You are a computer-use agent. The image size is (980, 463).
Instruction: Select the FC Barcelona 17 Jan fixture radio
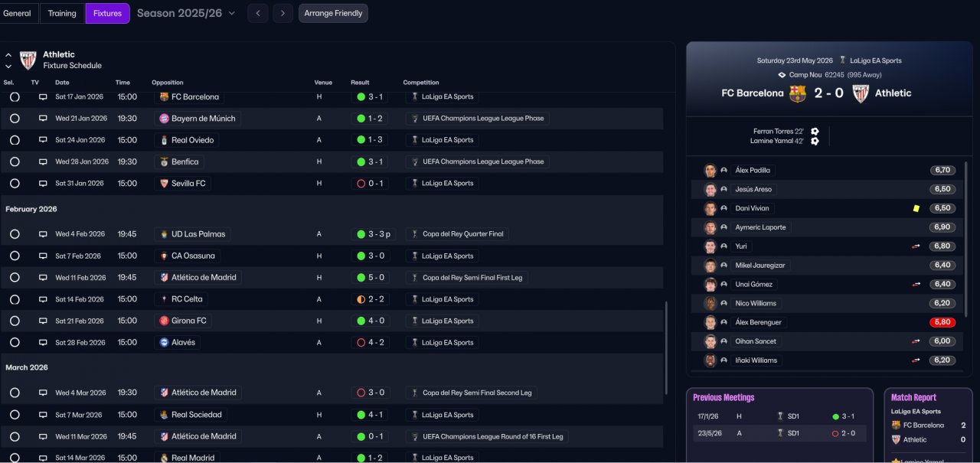(x=15, y=97)
